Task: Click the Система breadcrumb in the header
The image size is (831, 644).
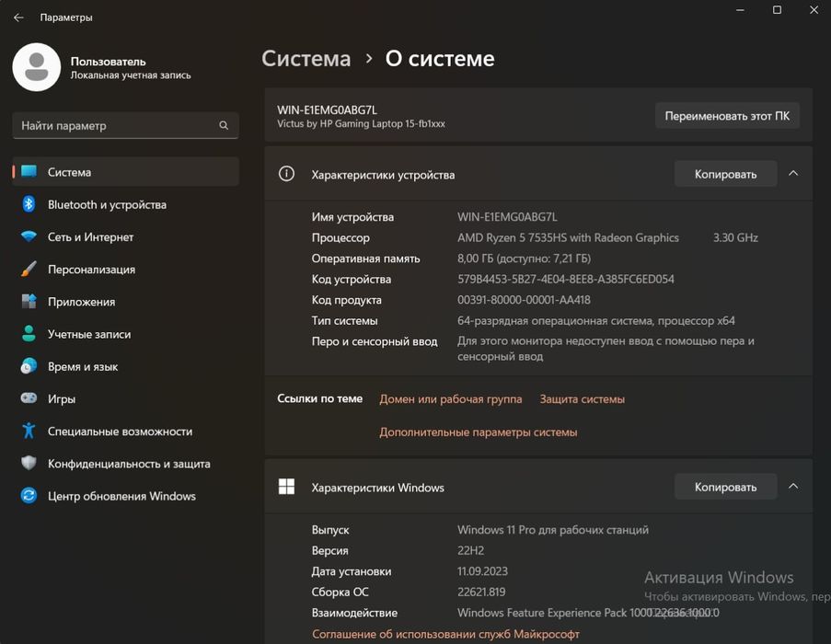Action: pos(306,58)
